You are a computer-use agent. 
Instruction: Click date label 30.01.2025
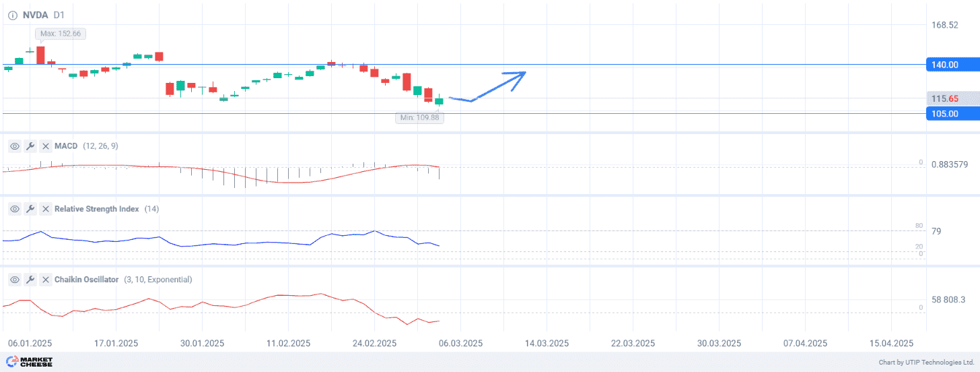[202, 343]
